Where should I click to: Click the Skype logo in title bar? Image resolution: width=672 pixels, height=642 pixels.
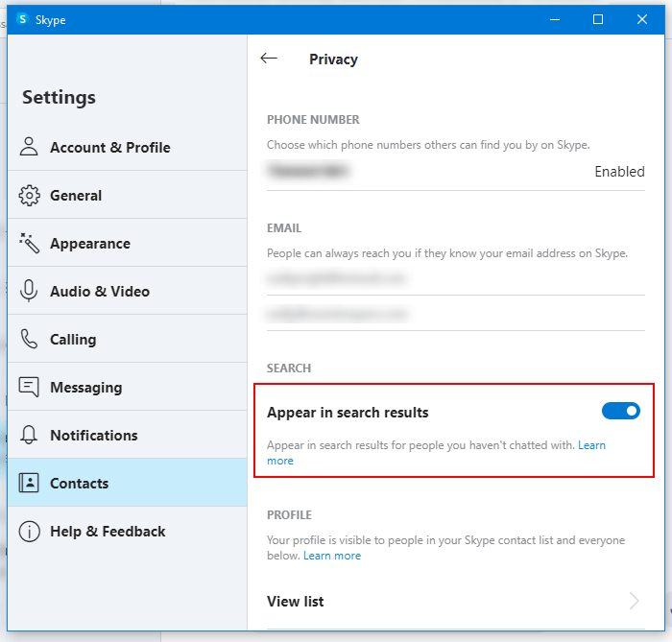(x=22, y=19)
